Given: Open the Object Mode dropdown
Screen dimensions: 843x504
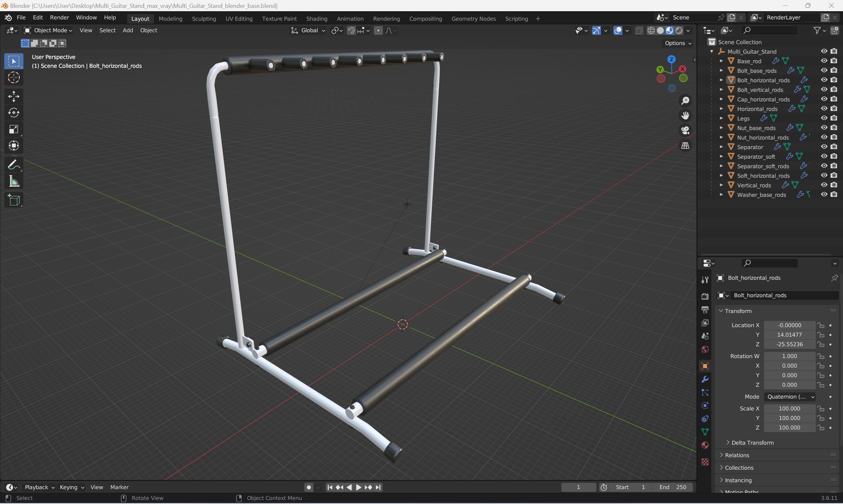Looking at the screenshot, I should (x=48, y=31).
